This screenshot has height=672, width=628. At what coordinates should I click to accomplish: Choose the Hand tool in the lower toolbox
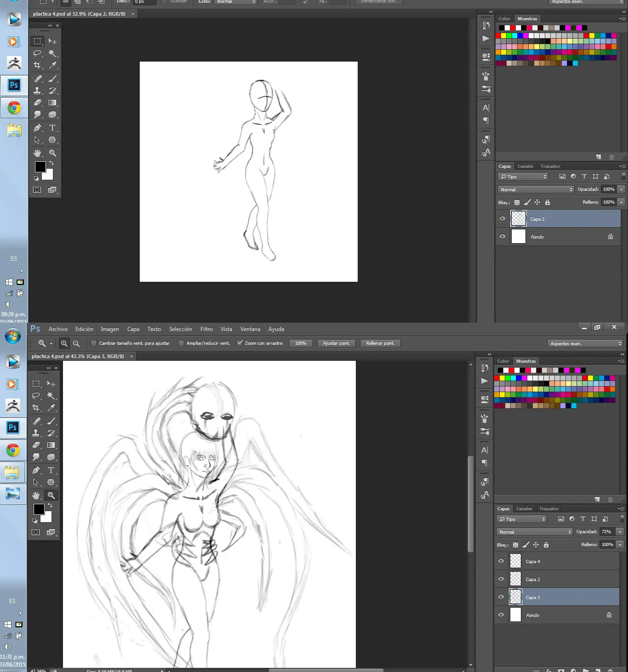[36, 495]
